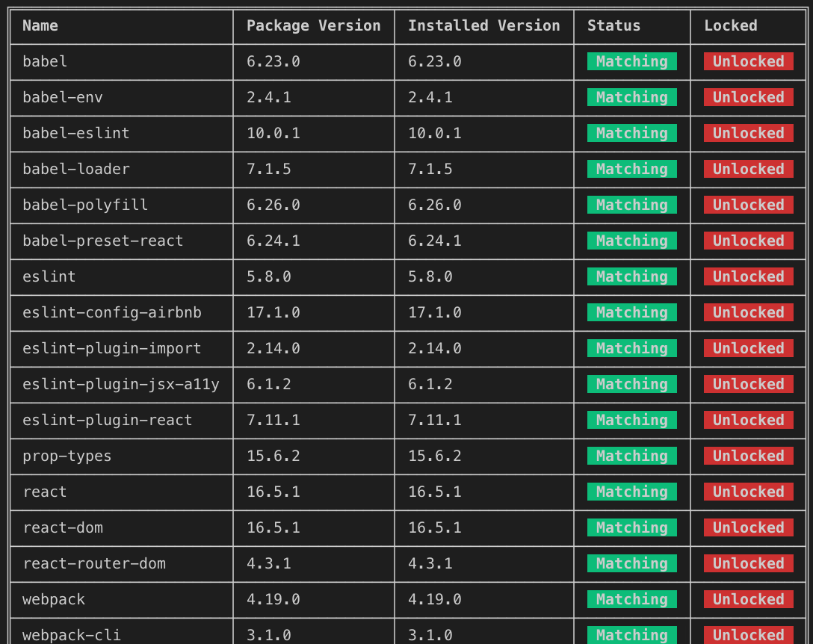Click the Unlocked badge for react-router-dom
This screenshot has height=644, width=813.
[x=749, y=563]
